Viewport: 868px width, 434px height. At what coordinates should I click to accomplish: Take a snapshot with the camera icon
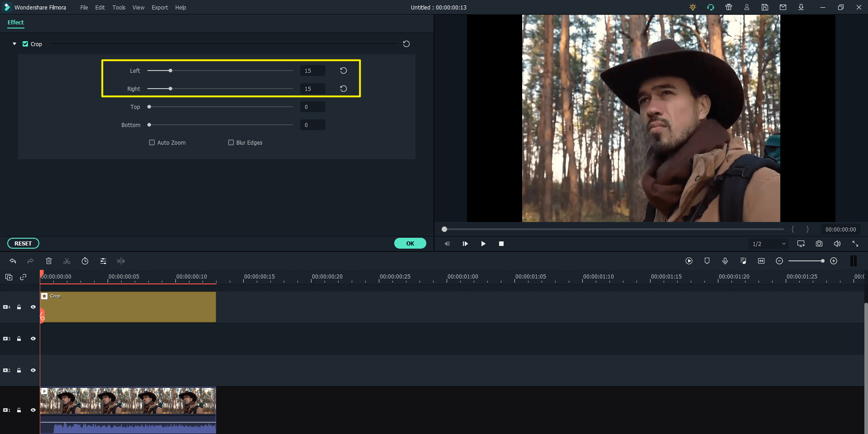[x=819, y=244]
